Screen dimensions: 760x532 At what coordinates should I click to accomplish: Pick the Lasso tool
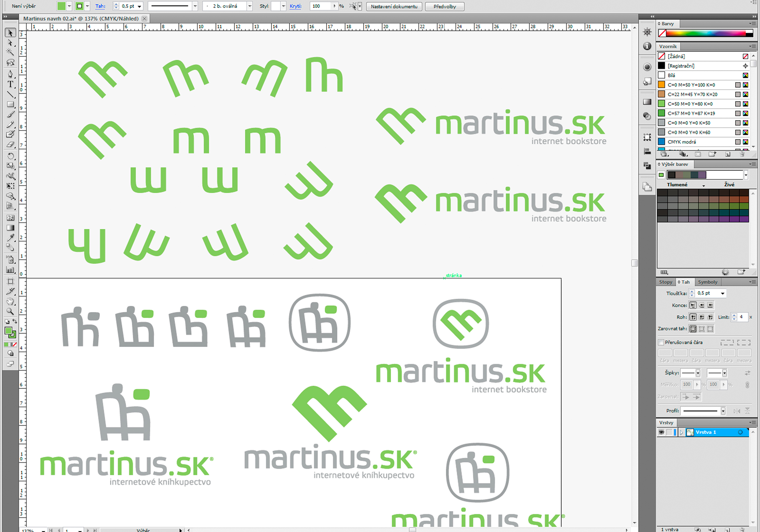point(10,63)
